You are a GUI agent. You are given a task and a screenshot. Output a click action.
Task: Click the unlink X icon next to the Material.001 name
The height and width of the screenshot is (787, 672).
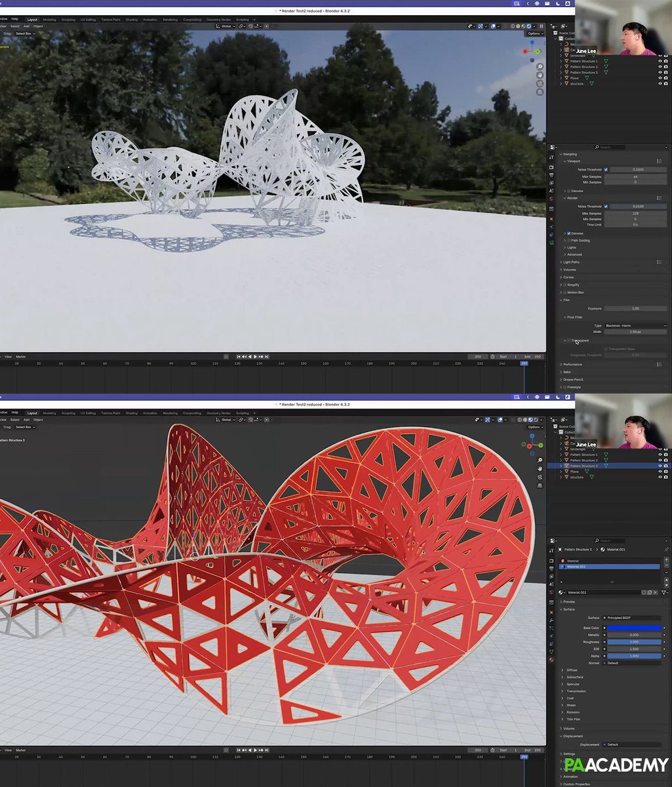pos(656,592)
